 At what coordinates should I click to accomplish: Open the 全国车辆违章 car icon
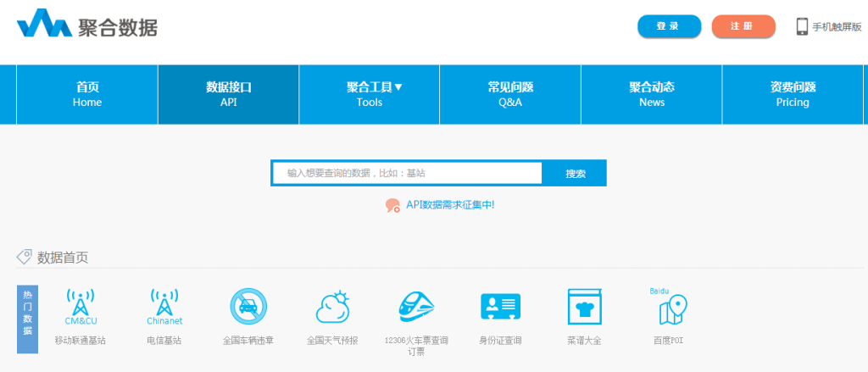click(x=248, y=306)
